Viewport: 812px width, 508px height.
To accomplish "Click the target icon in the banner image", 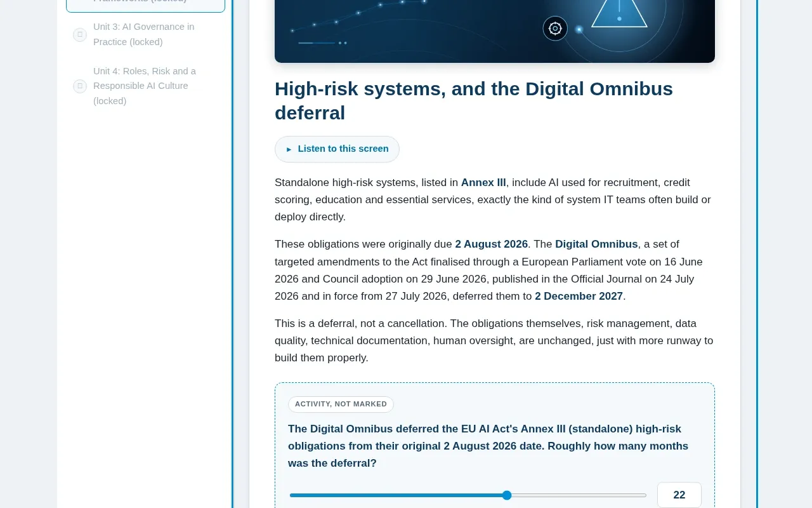I will (x=555, y=28).
